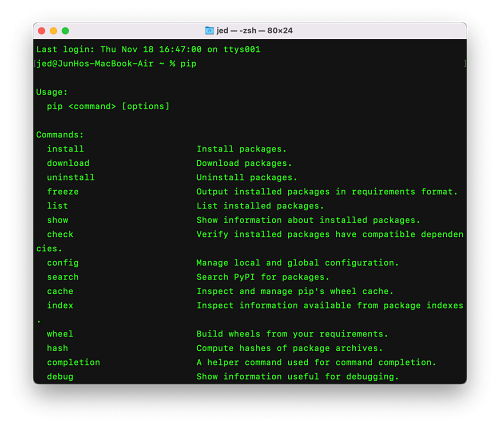Click the 'search' command name
Screen dimensions: 500x428
point(63,277)
